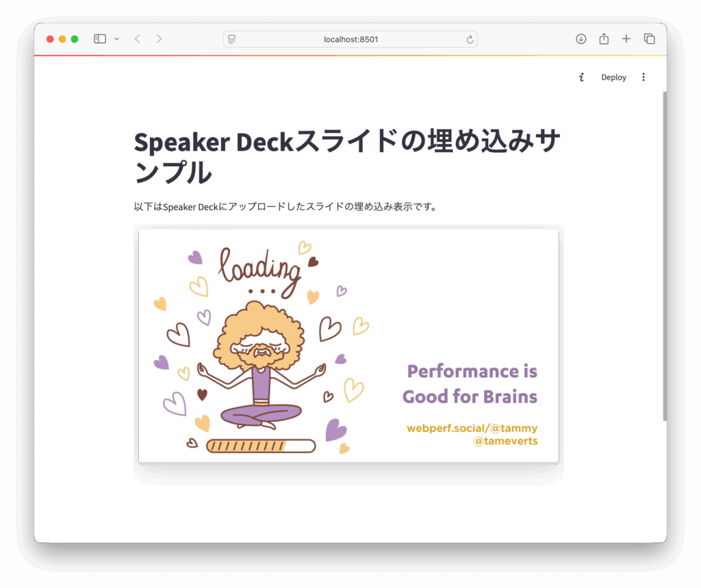The height and width of the screenshot is (588, 701).
Task: Show downloads from the toolbar icon
Action: tap(581, 39)
